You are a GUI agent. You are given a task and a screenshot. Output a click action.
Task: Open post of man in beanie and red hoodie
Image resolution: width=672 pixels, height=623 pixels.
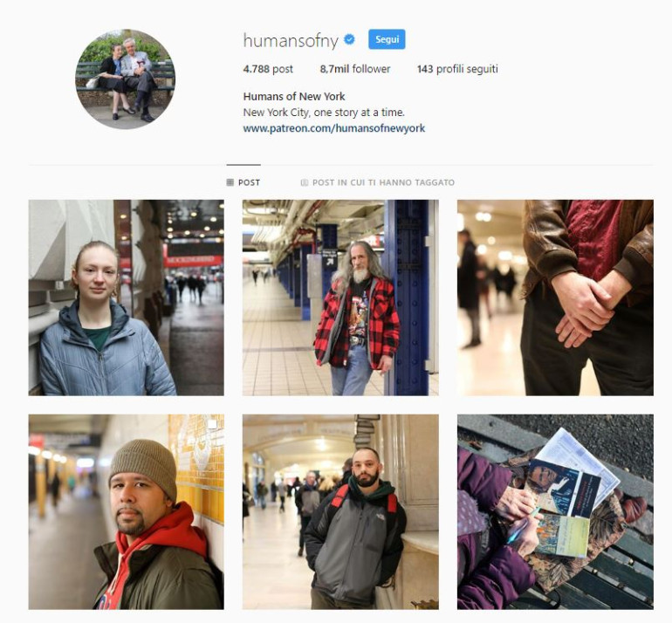point(126,511)
